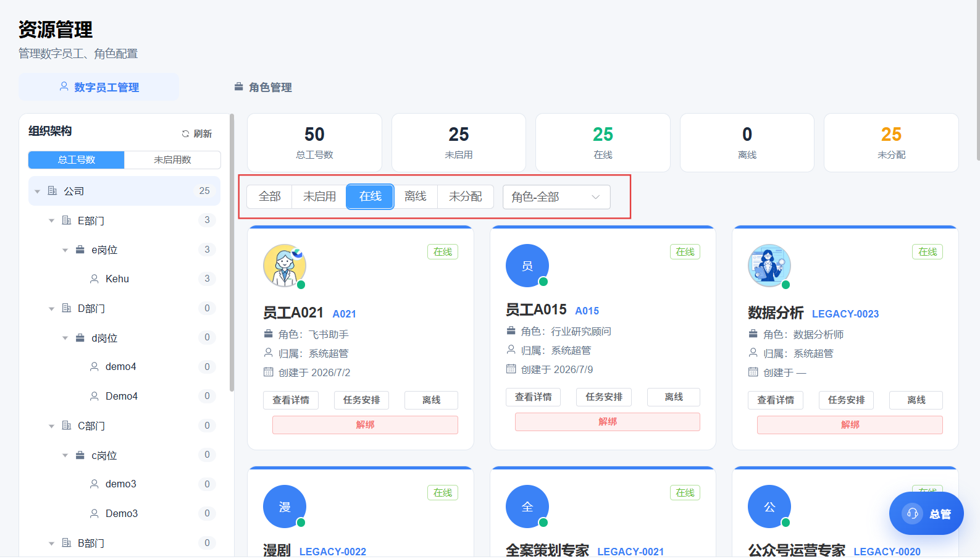Viewport: 980px width, 559px height.
Task: Click the organization tree scrollbar
Action: [232, 252]
